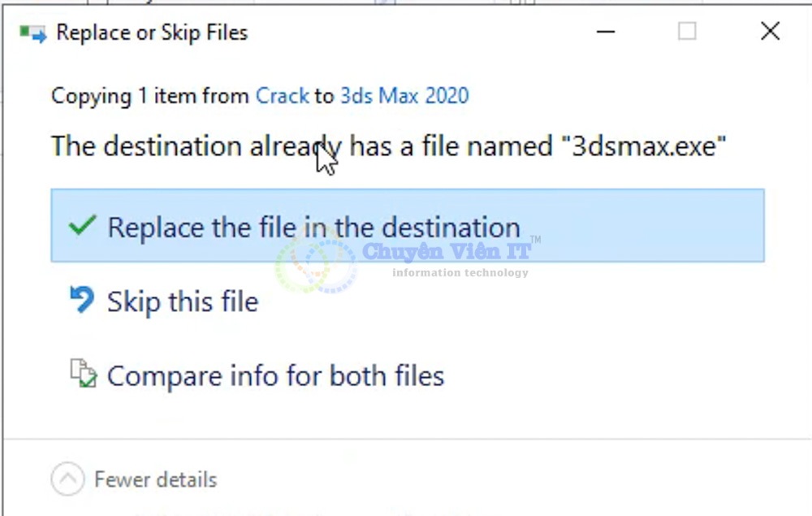Click the Replace or Skip Files title text
Screen dimensions: 812x516
pyautogui.click(x=151, y=33)
